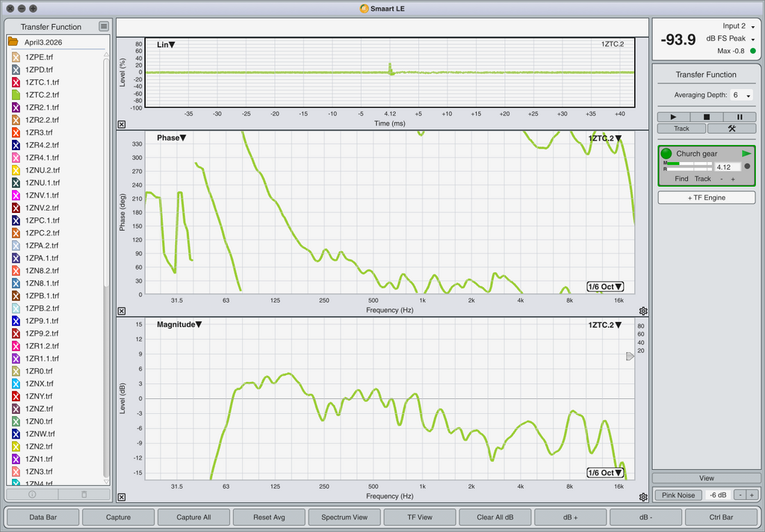Expand the Input 2 source dropdown
This screenshot has width=765, height=532.
[738, 26]
